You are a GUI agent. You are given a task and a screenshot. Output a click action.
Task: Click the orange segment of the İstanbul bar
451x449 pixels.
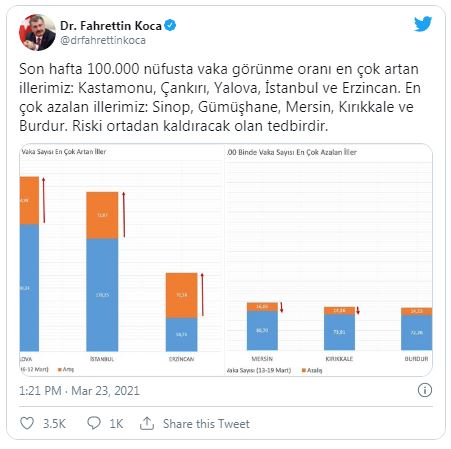102,215
